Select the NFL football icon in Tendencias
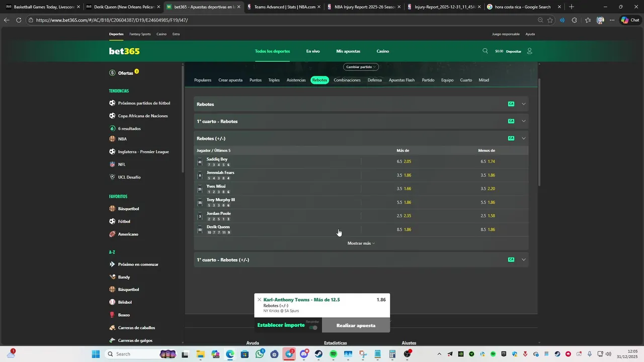The height and width of the screenshot is (362, 644). pyautogui.click(x=112, y=164)
